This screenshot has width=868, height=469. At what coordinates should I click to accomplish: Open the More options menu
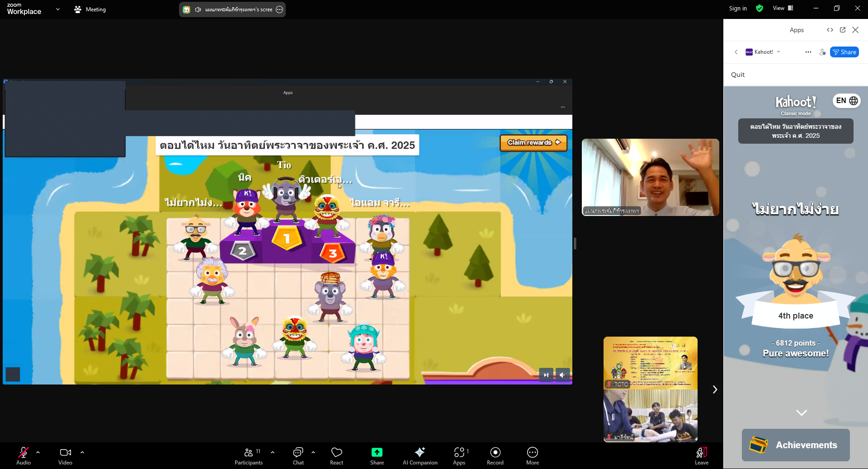533,455
